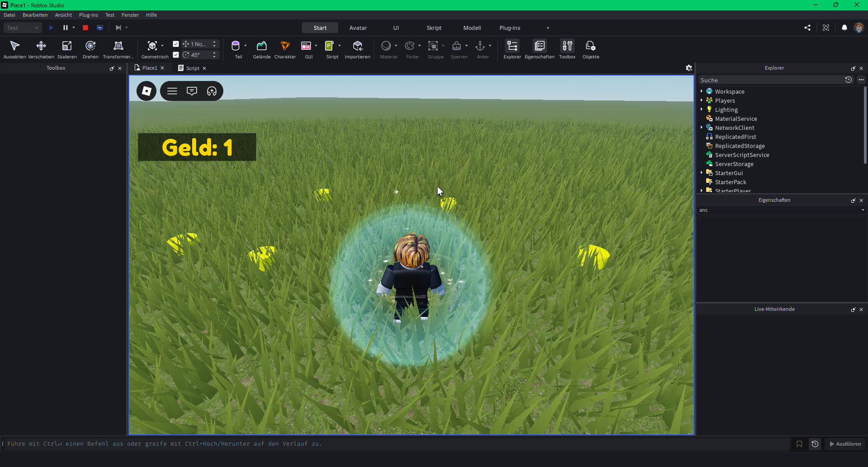The width and height of the screenshot is (868, 467).
Task: Expand the Players tree node
Action: click(702, 100)
